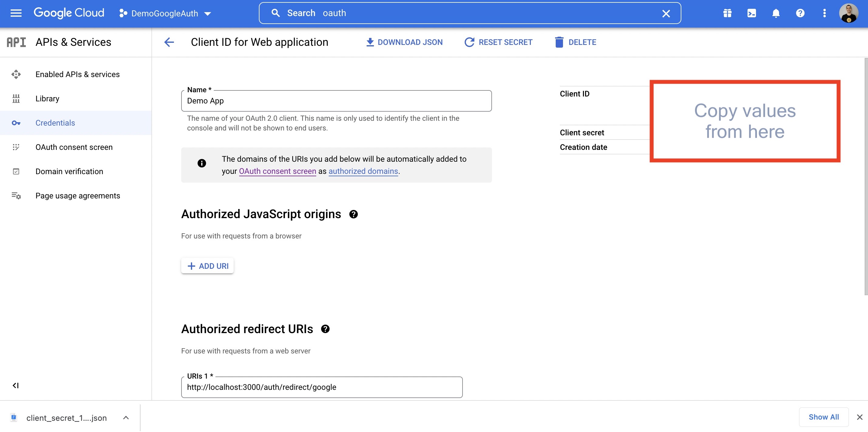The width and height of the screenshot is (868, 432).
Task: Toggle the collapse sidebar panel
Action: click(15, 386)
